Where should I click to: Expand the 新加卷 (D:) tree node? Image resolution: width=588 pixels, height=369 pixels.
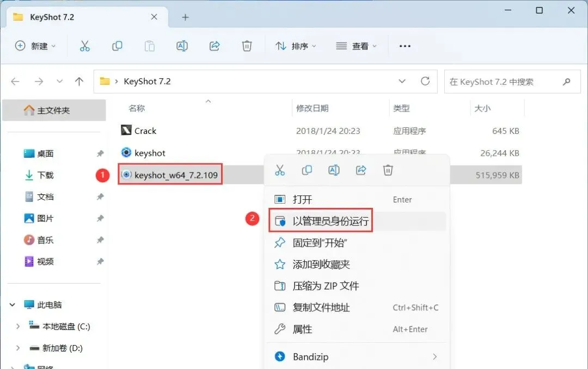pos(17,348)
